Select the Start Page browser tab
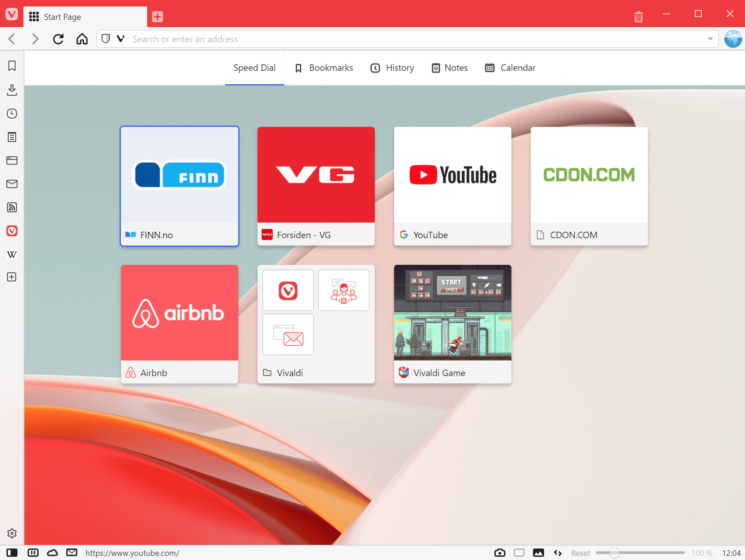The width and height of the screenshot is (745, 560). pyautogui.click(x=85, y=17)
